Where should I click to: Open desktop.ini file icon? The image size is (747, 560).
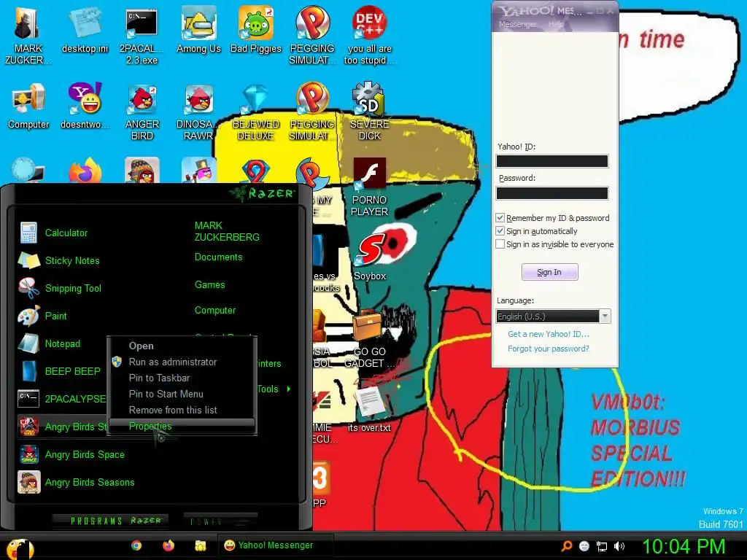(x=85, y=30)
